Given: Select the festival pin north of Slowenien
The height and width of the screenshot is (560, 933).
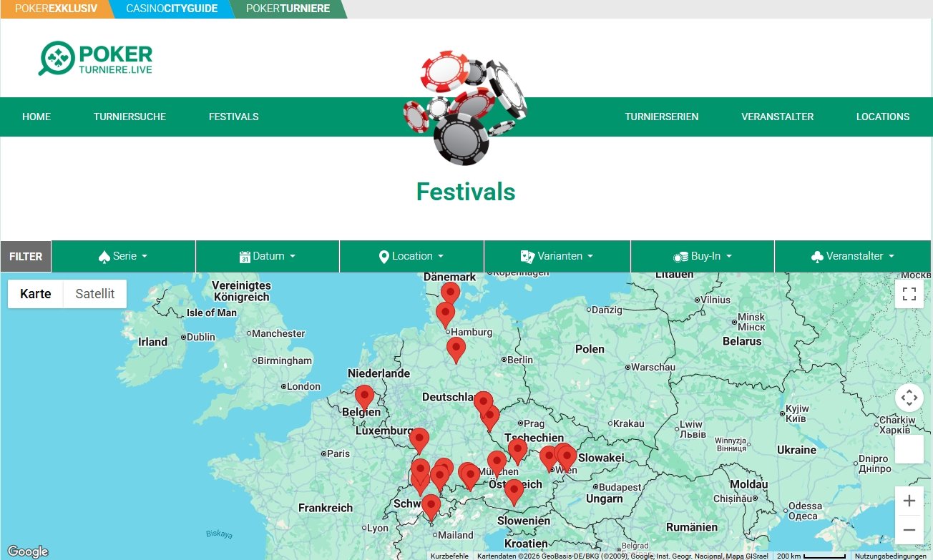Looking at the screenshot, I should (x=514, y=492).
